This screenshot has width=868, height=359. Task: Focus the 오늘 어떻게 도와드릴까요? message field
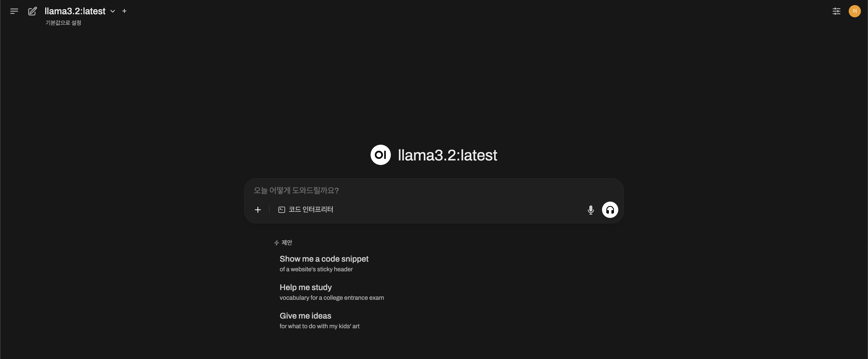coord(434,190)
